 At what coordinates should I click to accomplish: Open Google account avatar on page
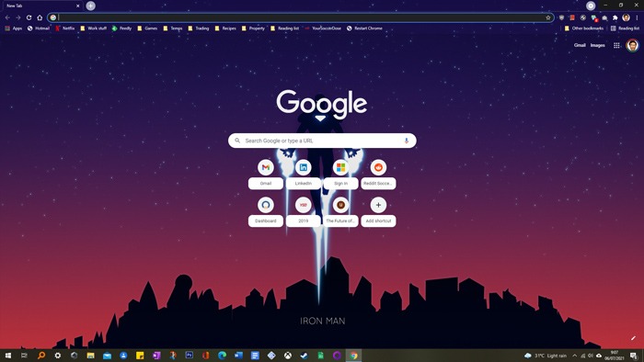(633, 46)
